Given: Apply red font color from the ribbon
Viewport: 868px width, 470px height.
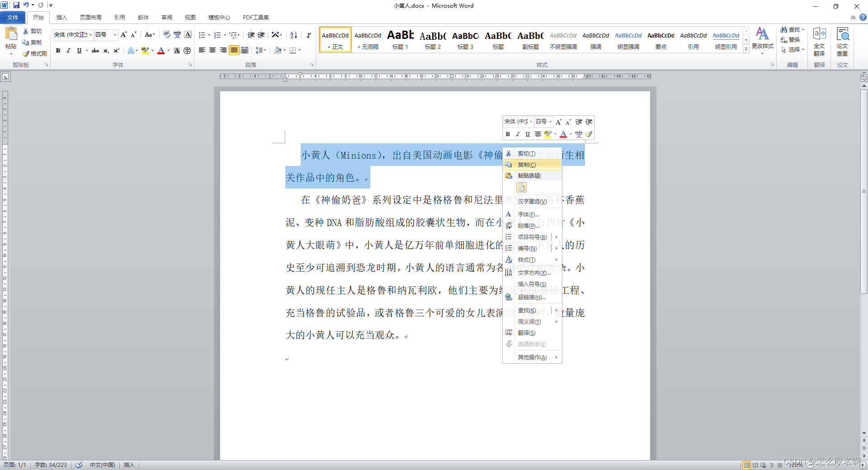Looking at the screenshot, I should (x=161, y=51).
